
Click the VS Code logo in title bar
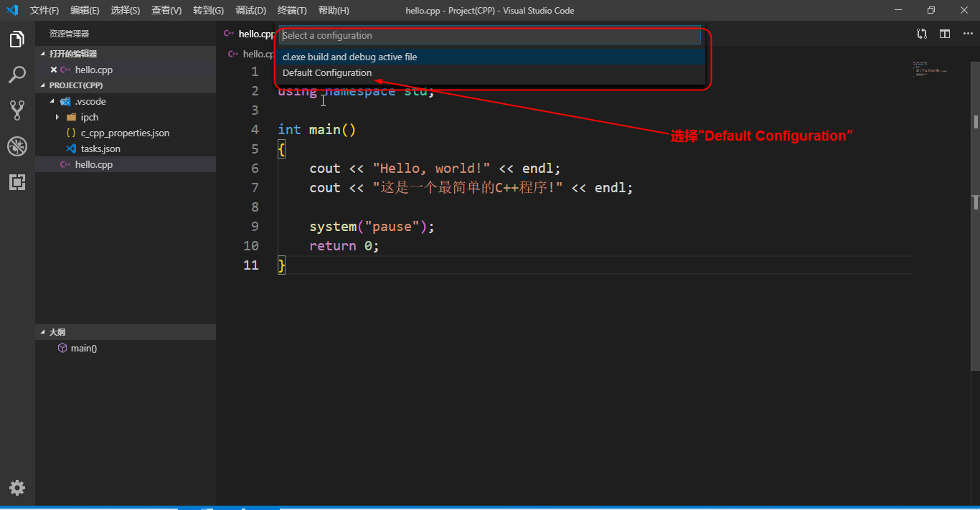12,10
